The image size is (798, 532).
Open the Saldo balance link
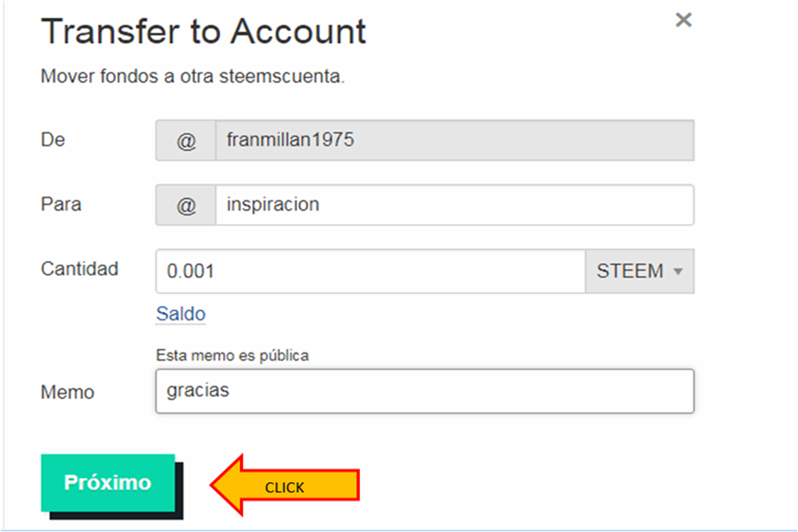coord(180,314)
